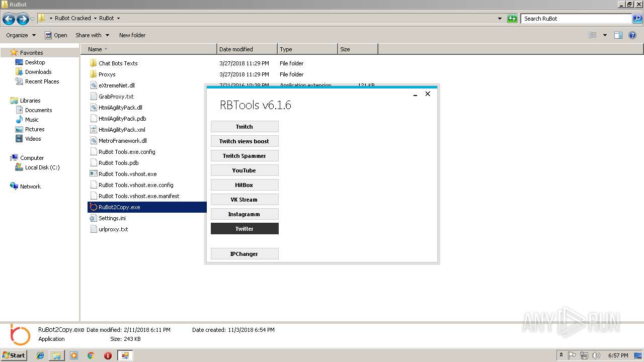Select Settings.ini file
The height and width of the screenshot is (362, 644).
112,218
